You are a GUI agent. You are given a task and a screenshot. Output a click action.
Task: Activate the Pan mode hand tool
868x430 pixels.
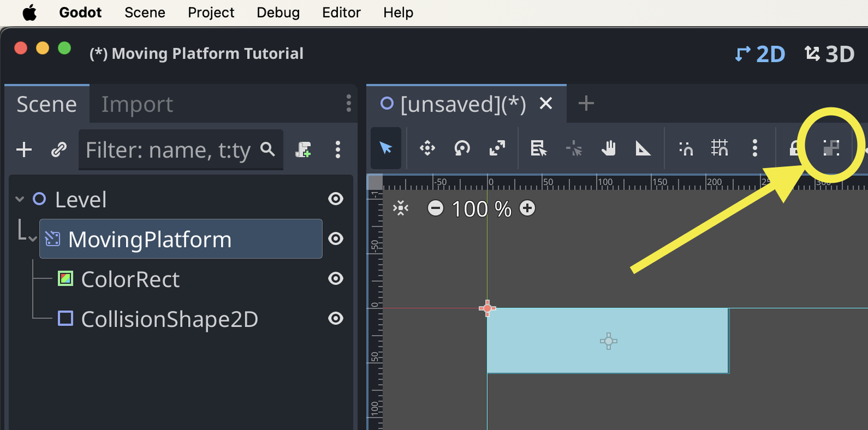click(608, 149)
